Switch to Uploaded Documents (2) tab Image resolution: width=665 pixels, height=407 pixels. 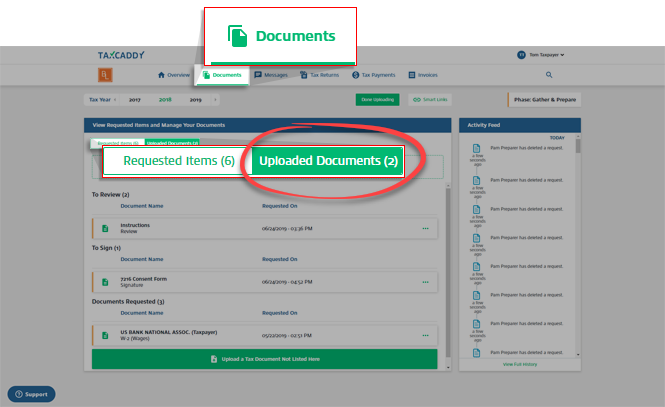click(x=328, y=161)
